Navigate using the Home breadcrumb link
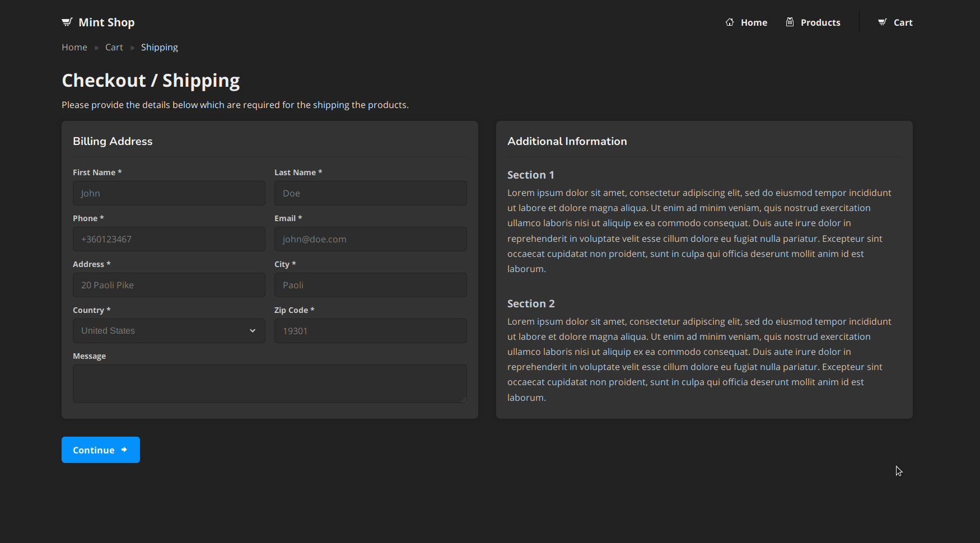This screenshot has height=543, width=980. click(x=74, y=47)
